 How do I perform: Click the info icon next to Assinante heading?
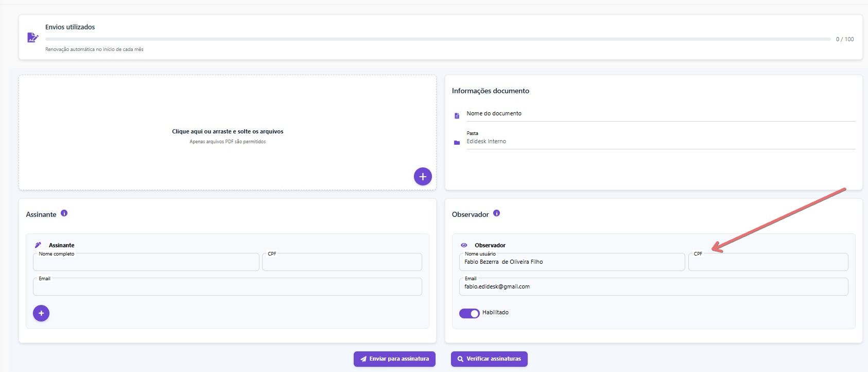click(x=64, y=213)
